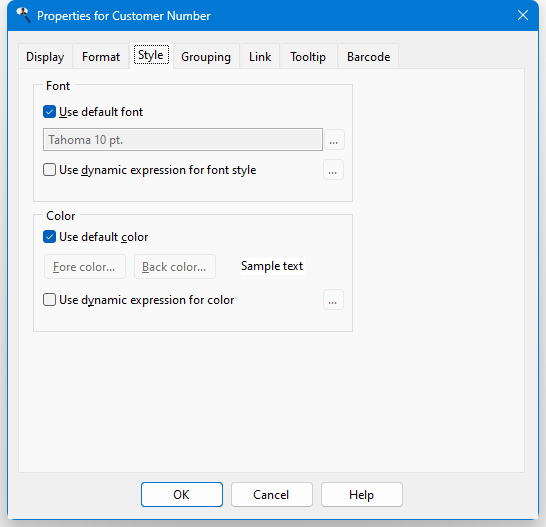The width and height of the screenshot is (546, 527).
Task: Enable Use dynamic expression for font style
Action: [49, 170]
